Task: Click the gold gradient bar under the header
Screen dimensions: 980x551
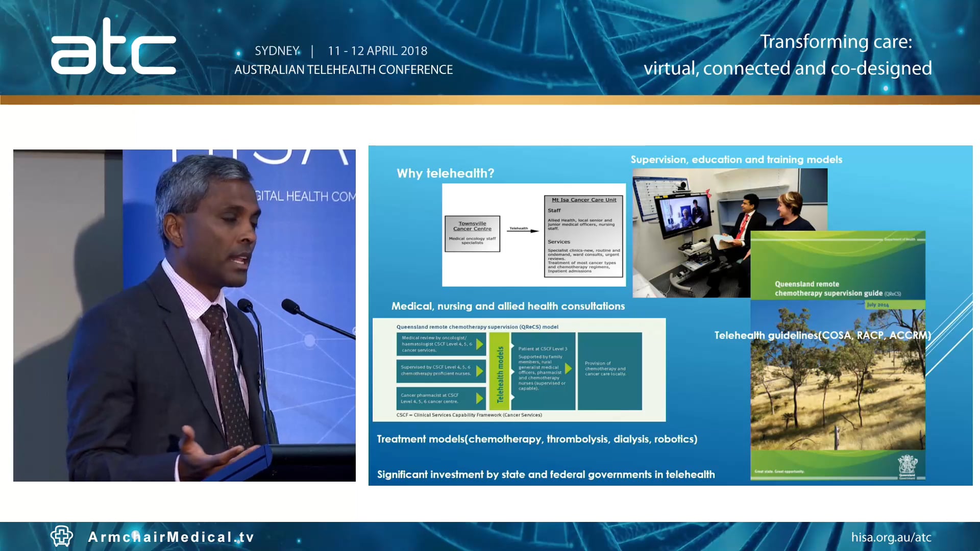Action: click(x=490, y=99)
